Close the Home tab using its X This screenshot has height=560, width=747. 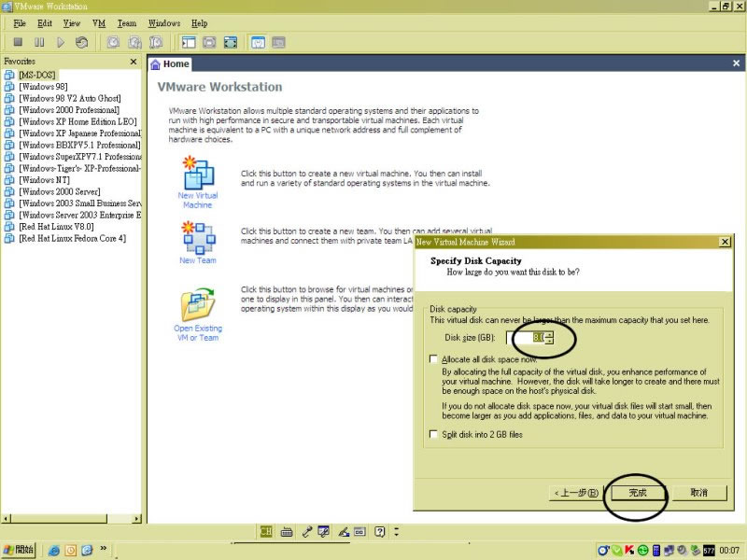coord(736,63)
